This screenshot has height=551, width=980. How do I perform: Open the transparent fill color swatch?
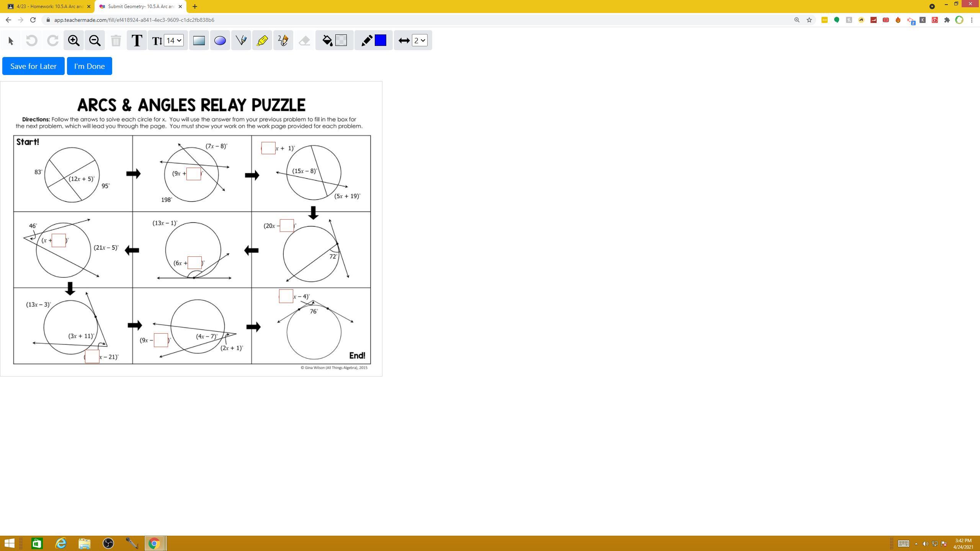(341, 41)
